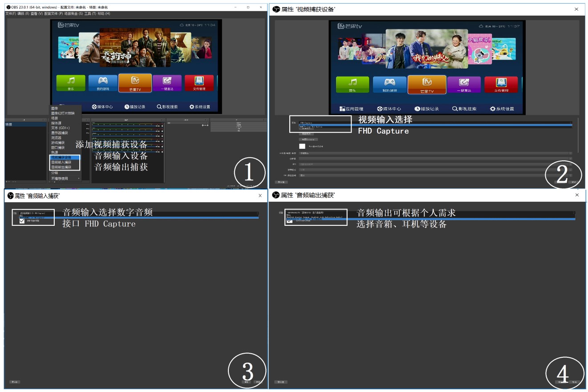This screenshot has width=588, height=392.
Task: Open the 视频格式 dropdown
Action: click(x=436, y=170)
